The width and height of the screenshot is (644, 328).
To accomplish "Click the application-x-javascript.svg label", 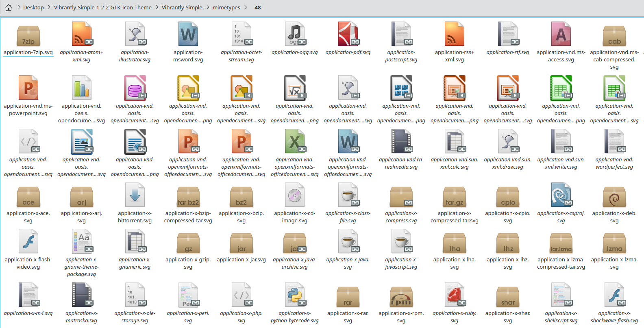I will tap(401, 263).
